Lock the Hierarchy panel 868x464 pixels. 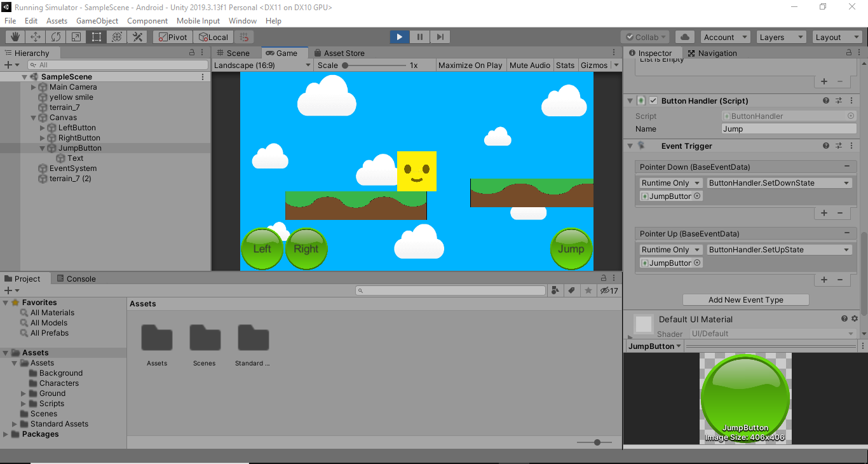(192, 53)
